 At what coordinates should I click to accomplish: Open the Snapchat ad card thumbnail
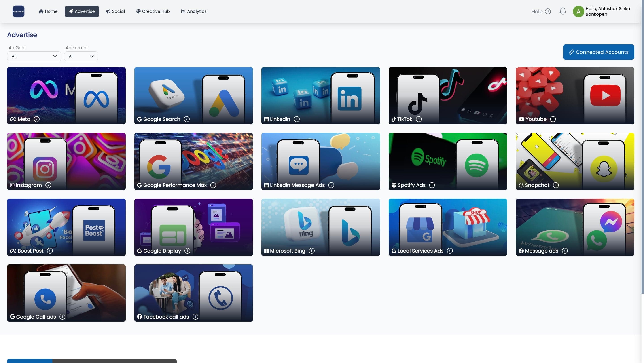point(575,161)
